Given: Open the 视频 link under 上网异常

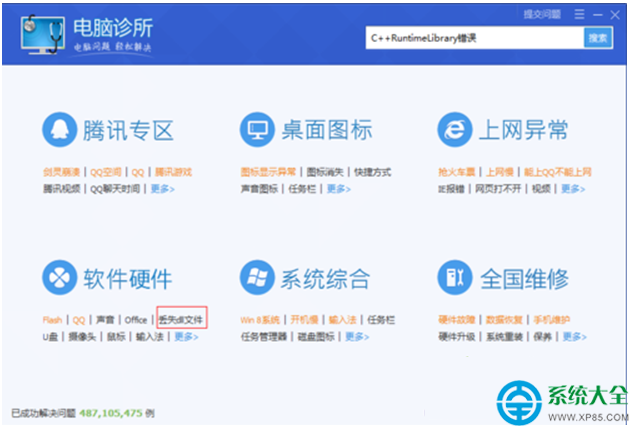Looking at the screenshot, I should 541,189.
